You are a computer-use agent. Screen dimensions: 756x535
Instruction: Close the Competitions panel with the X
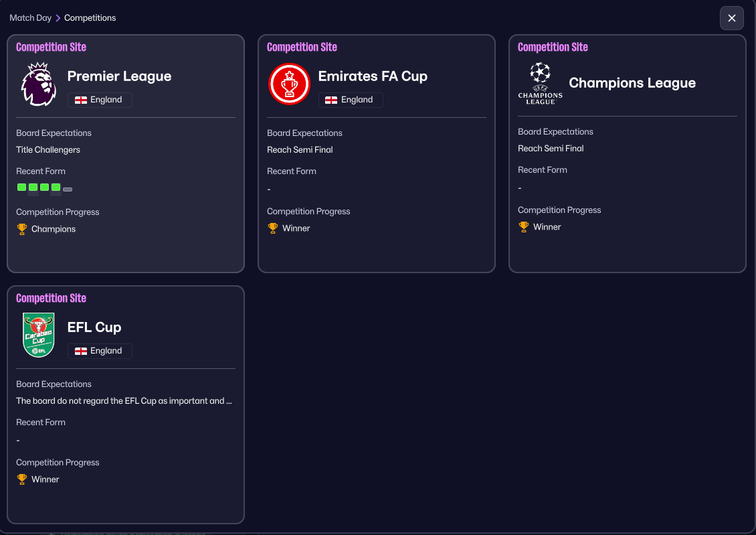pos(731,18)
